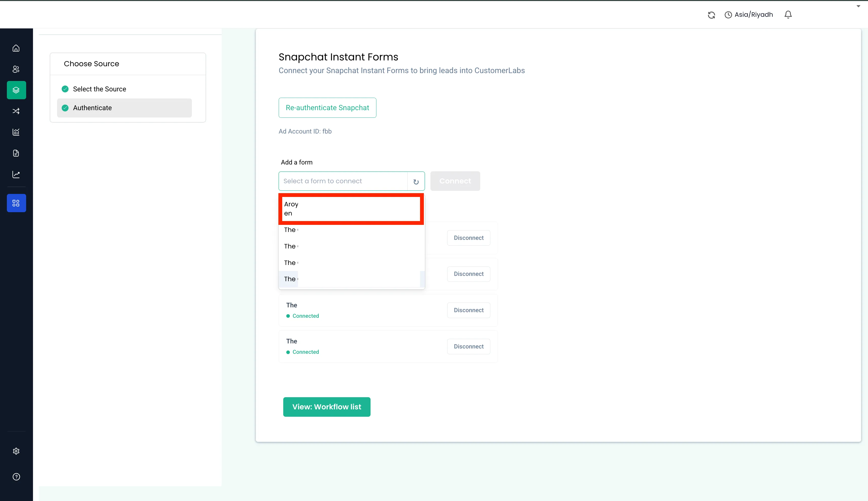Select the Authenticate step
Viewport: 868px width, 501px height.
[x=124, y=108]
